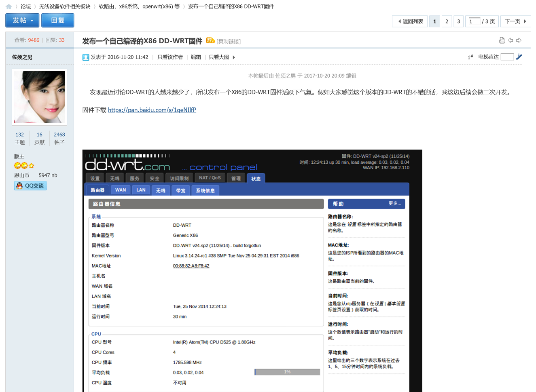536x392 pixels.
Task: Select the WAN sub-tab
Action: [121, 190]
